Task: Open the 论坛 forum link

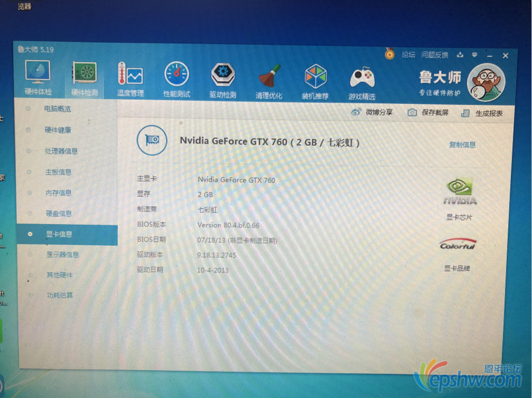Action: pos(408,54)
